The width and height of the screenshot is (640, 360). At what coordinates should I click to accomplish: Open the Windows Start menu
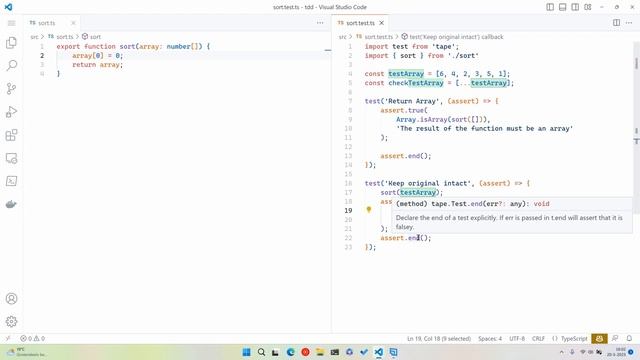[247, 352]
